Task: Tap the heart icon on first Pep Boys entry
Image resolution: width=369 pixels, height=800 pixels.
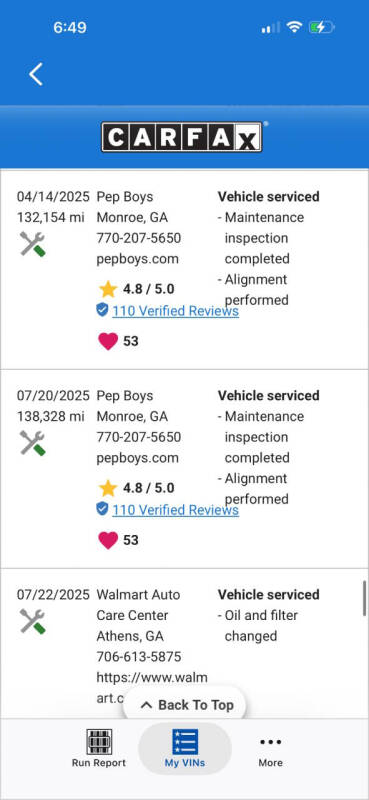Action: click(108, 341)
